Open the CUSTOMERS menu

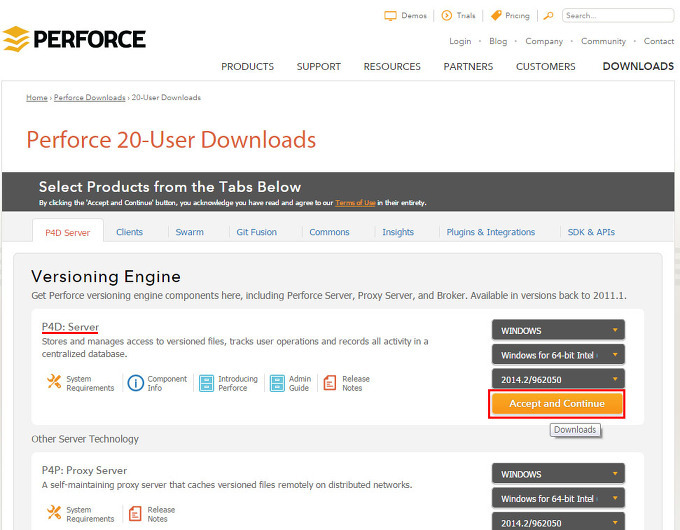click(546, 66)
